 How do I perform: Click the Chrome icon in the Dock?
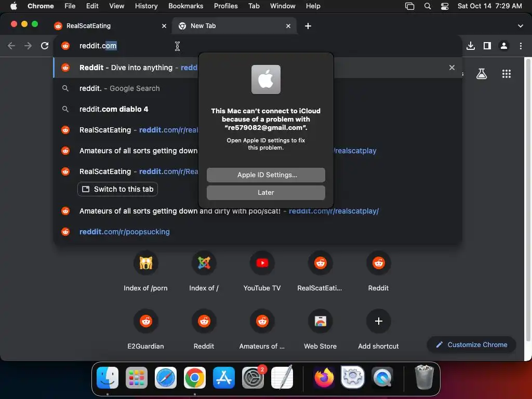pos(195,378)
